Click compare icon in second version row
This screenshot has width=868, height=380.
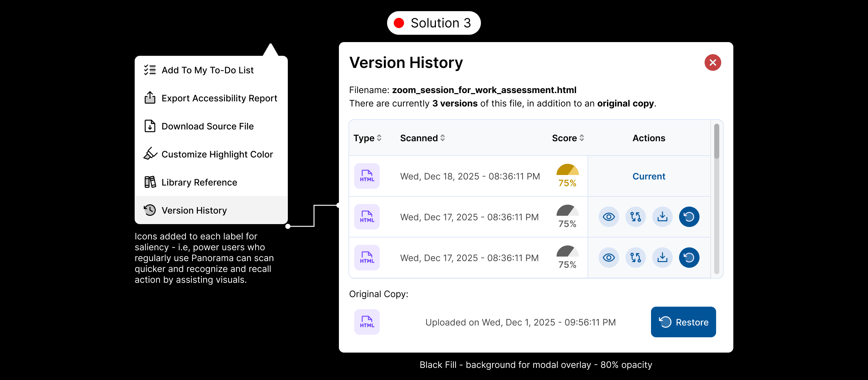tap(635, 217)
